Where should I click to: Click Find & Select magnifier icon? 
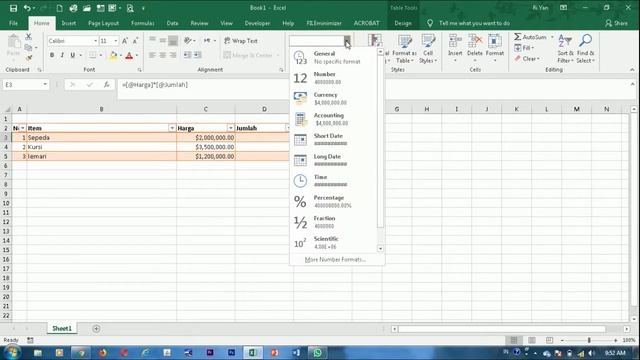(x=586, y=49)
